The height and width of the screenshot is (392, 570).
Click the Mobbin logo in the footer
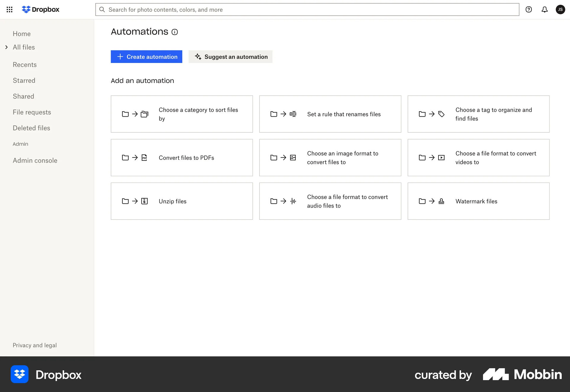pos(522,374)
